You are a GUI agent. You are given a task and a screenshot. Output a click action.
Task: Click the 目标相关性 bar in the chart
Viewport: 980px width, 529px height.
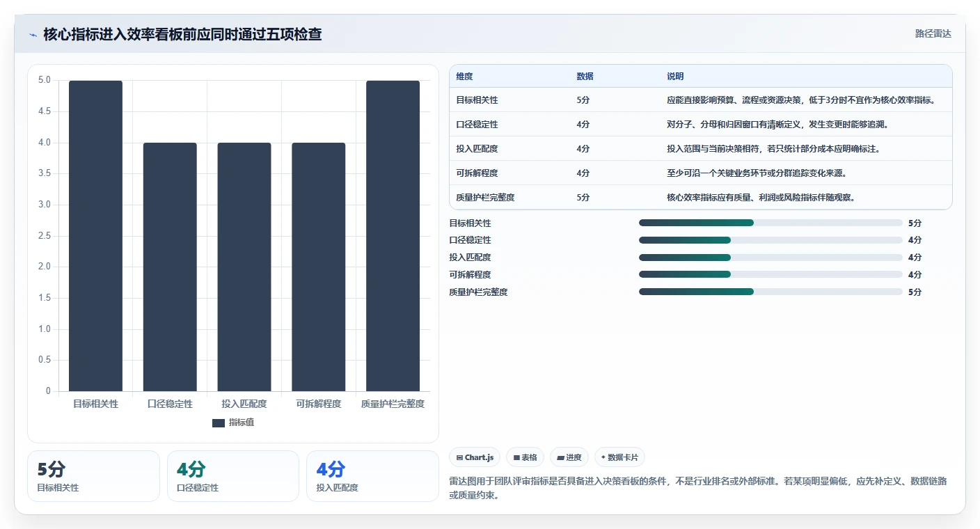[x=95, y=236]
